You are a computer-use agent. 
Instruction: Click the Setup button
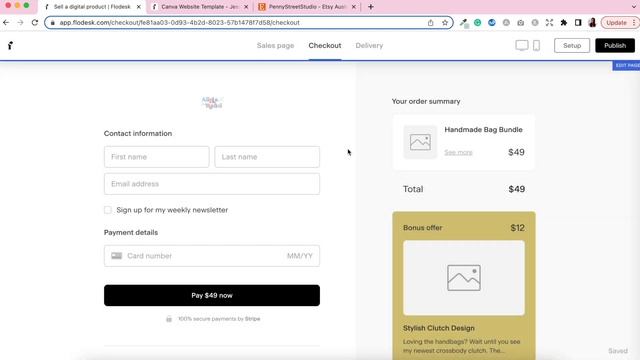point(572,45)
